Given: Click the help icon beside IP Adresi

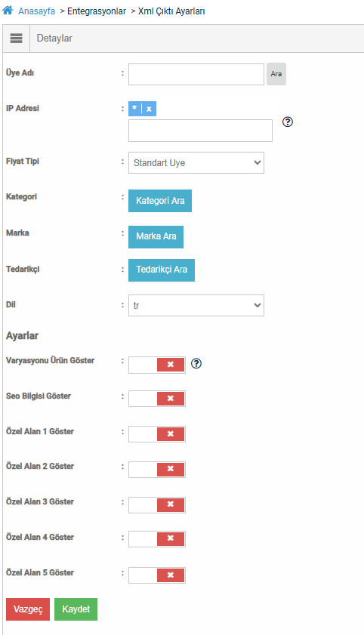Looking at the screenshot, I should click(288, 122).
